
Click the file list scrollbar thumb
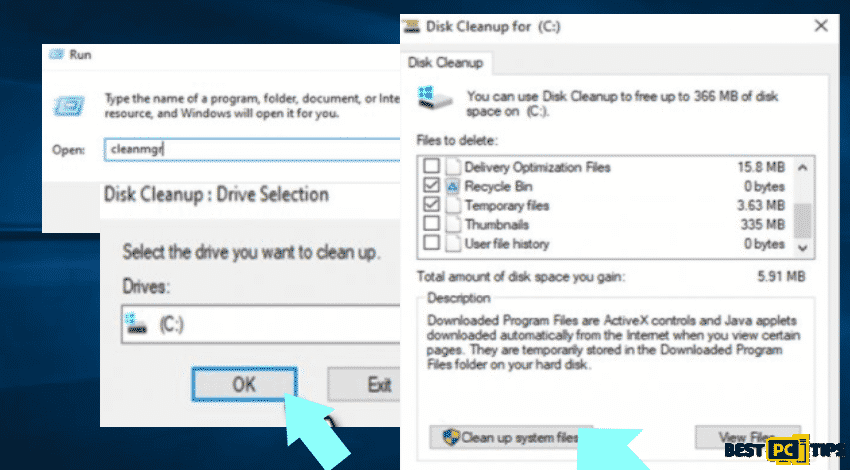click(x=803, y=221)
